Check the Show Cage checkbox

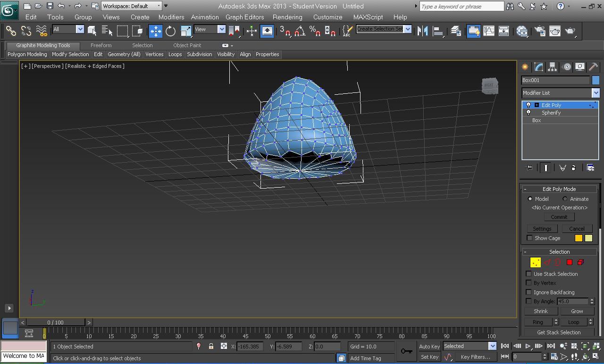tap(529, 238)
